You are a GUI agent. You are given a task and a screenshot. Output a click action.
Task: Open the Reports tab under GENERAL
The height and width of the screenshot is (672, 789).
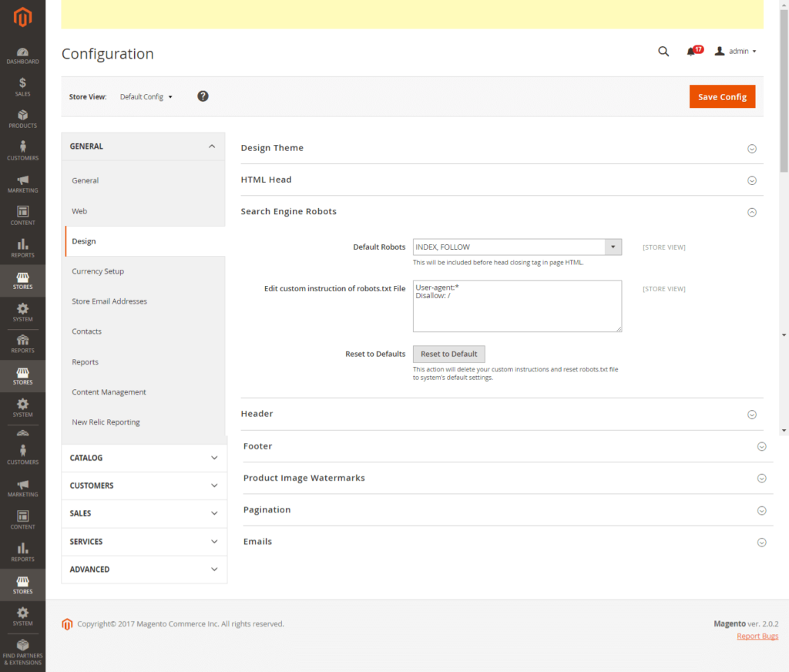tap(85, 362)
